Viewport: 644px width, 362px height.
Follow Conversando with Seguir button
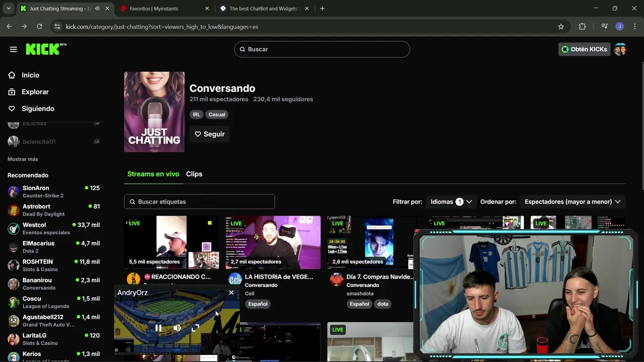(210, 134)
